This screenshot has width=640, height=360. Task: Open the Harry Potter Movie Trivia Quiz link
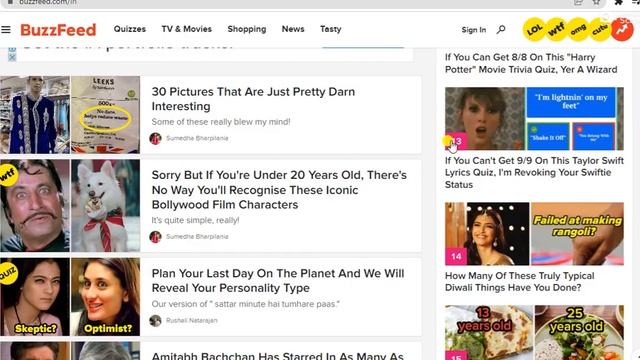click(x=531, y=63)
